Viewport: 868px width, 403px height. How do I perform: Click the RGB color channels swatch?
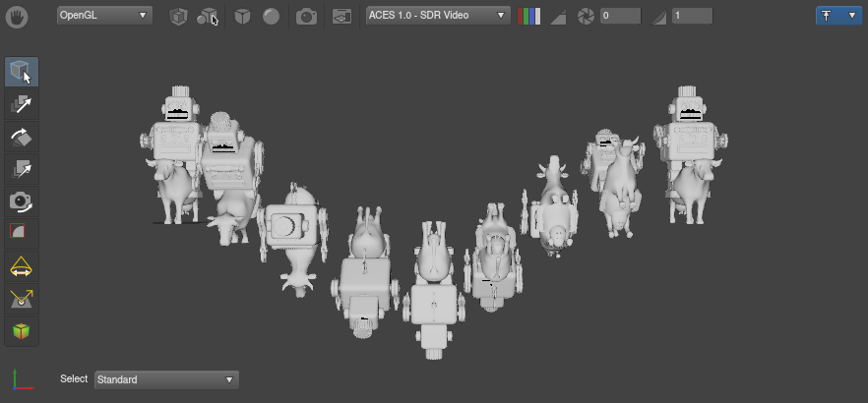tap(529, 17)
